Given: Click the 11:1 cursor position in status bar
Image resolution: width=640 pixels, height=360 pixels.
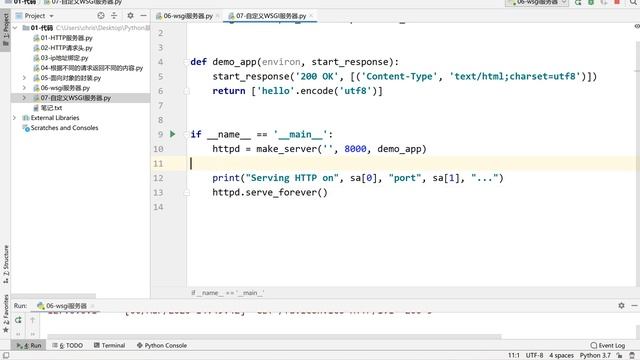Looking at the screenshot, I should (514, 356).
